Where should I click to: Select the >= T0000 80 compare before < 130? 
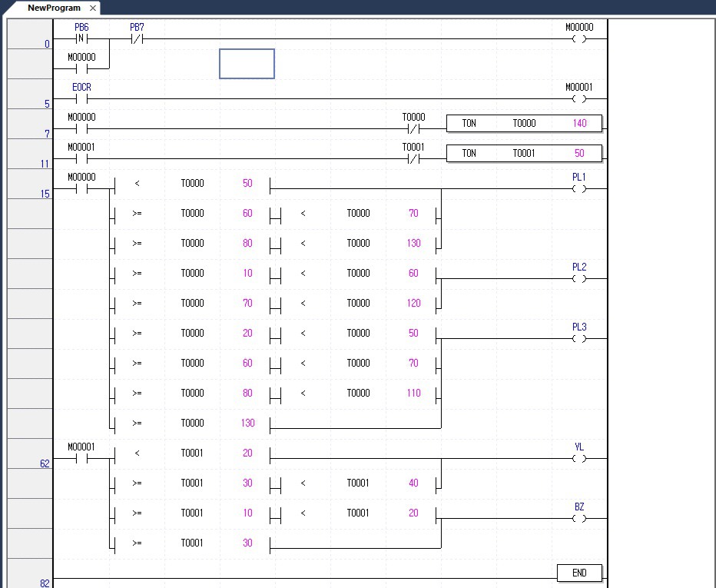click(x=192, y=244)
